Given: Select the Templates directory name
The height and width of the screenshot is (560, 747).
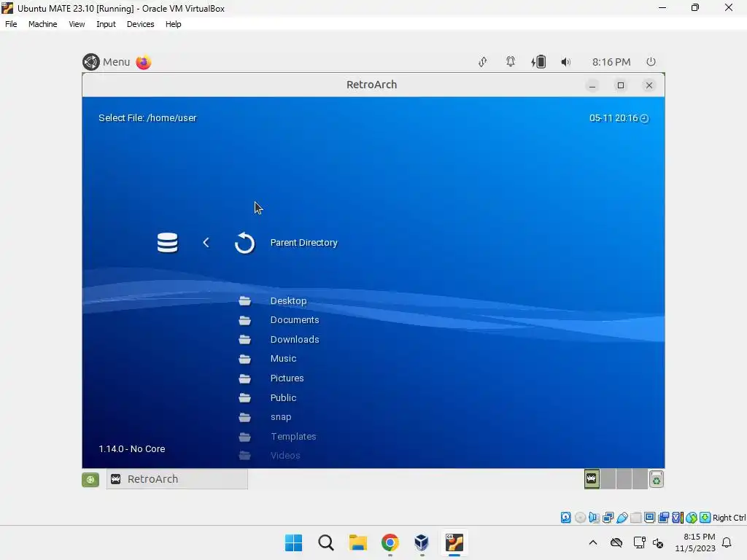Looking at the screenshot, I should point(293,436).
